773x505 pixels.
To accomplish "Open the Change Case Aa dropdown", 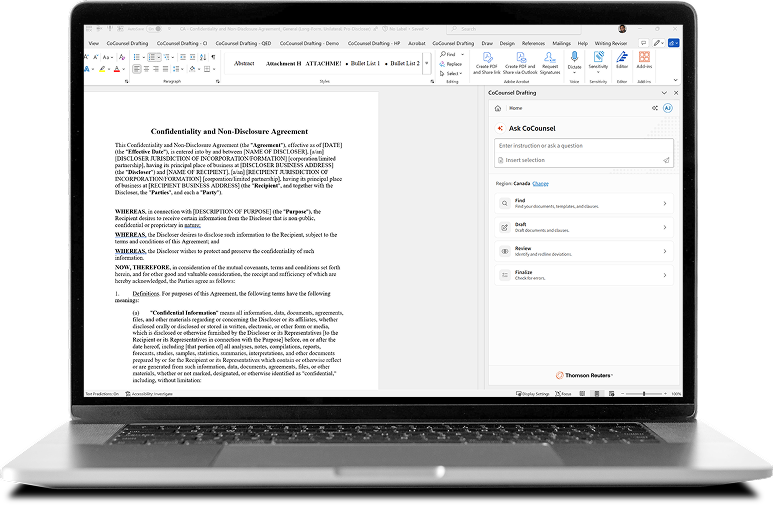I will pos(107,57).
